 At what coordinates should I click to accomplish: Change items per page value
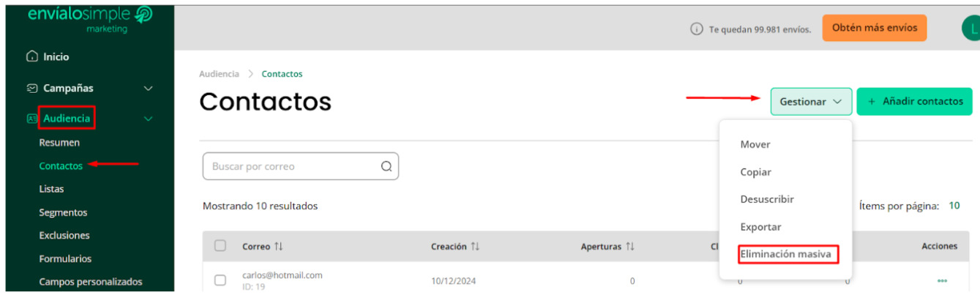click(954, 206)
